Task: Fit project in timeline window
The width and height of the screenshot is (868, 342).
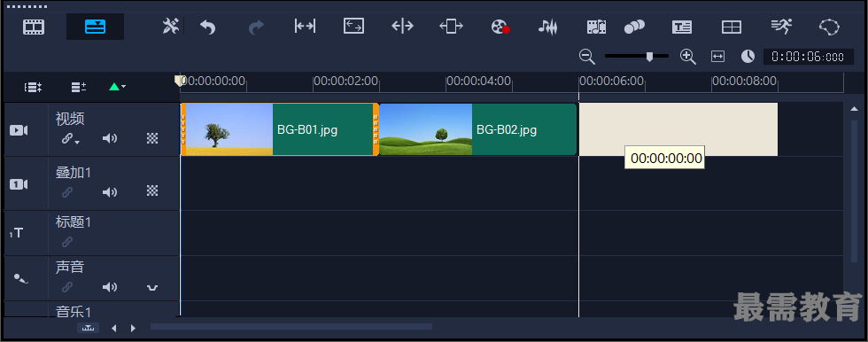Action: (718, 57)
